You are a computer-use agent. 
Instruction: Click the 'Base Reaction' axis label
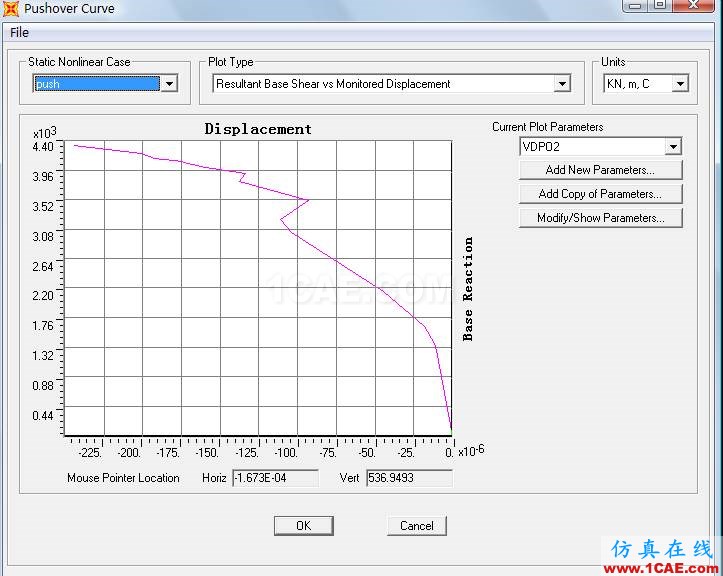[x=468, y=289]
